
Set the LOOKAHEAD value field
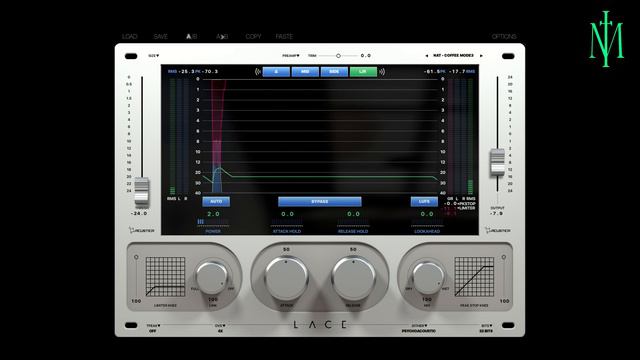427,214
